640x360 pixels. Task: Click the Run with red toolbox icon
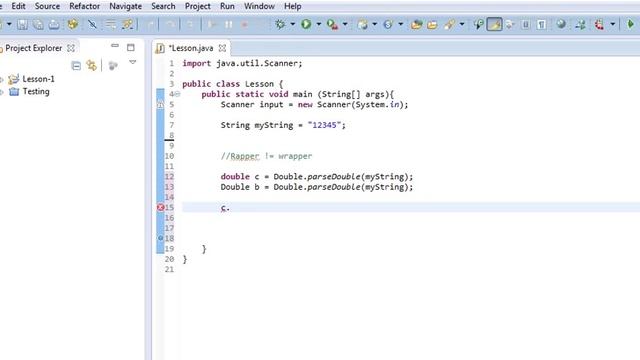[332, 24]
